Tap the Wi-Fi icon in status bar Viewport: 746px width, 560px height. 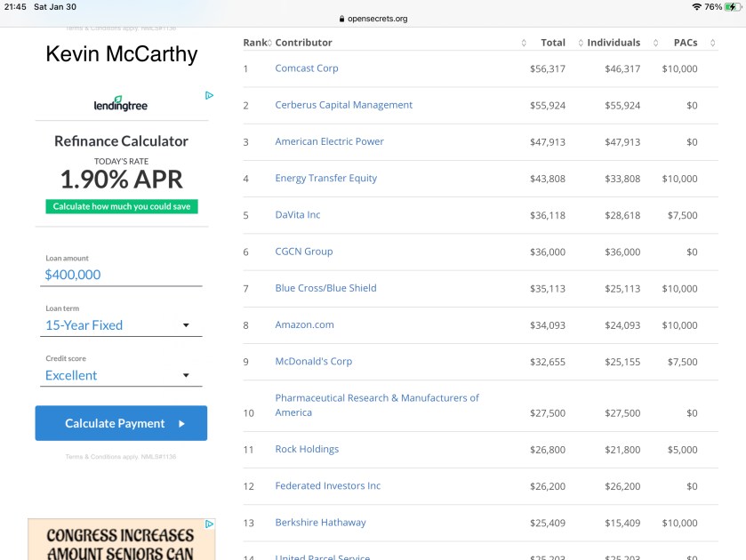pos(696,6)
